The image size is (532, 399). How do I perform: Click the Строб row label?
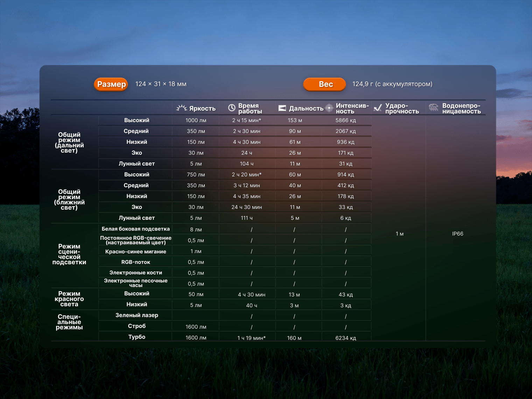[x=137, y=326]
